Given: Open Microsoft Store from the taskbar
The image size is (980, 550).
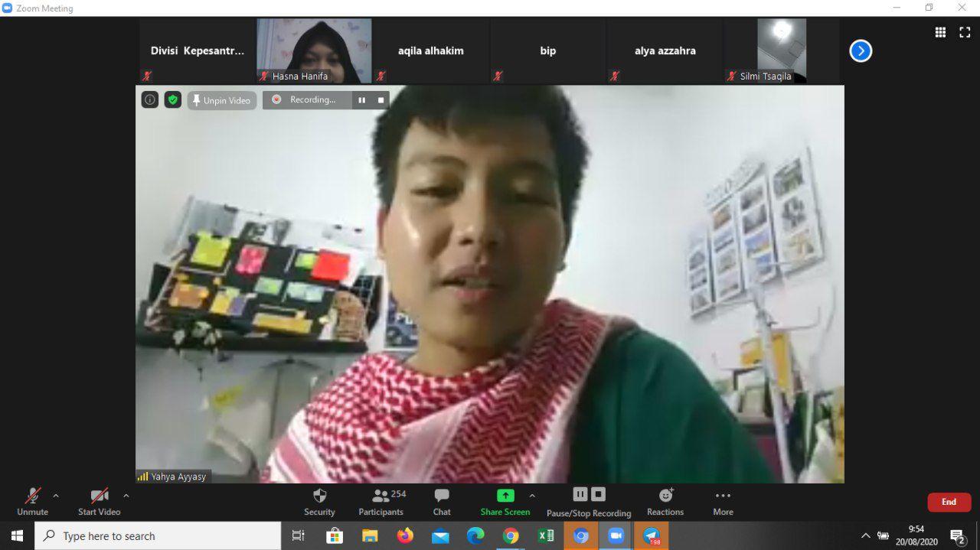Looking at the screenshot, I should click(x=335, y=536).
